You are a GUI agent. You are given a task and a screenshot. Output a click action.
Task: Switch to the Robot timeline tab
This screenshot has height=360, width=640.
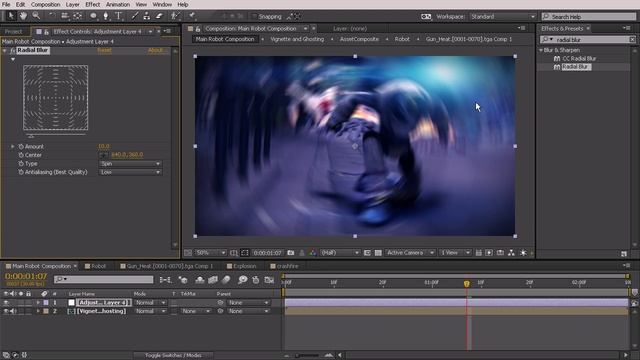point(98,266)
